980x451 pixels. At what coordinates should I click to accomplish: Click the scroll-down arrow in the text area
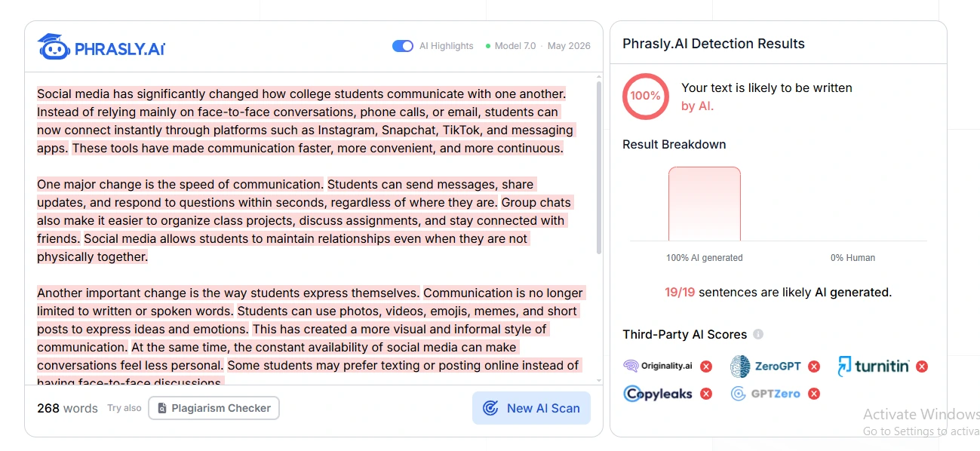[599, 381]
